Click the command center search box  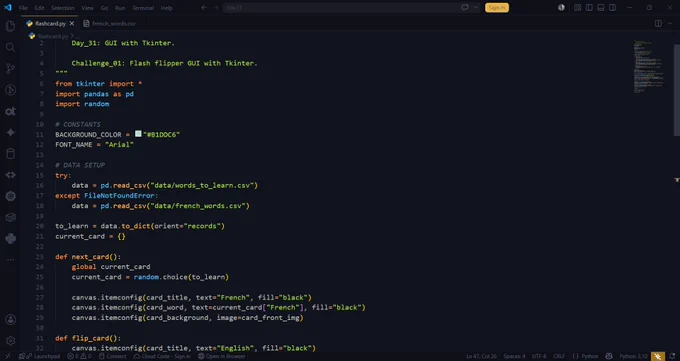point(352,7)
